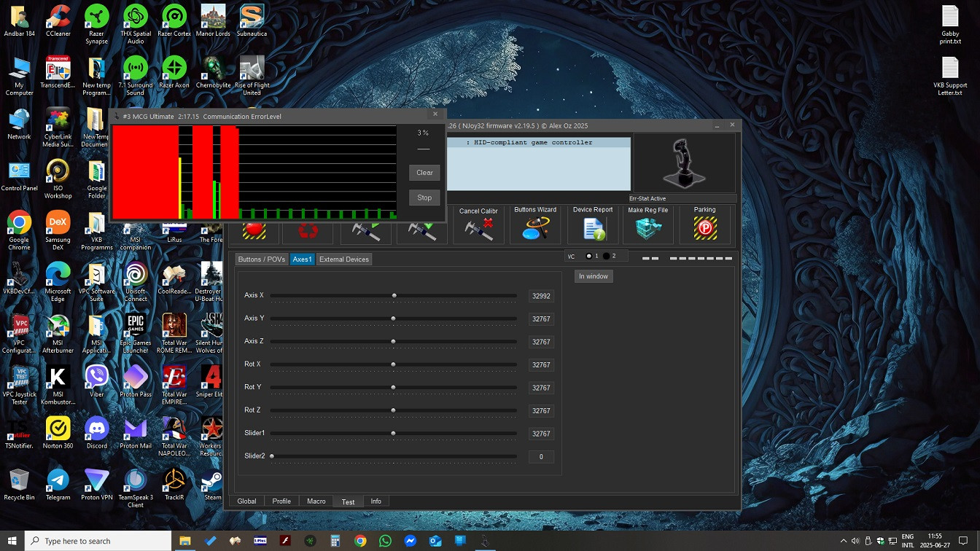The height and width of the screenshot is (551, 980).
Task: Open WhatsApp from the taskbar
Action: (x=385, y=541)
